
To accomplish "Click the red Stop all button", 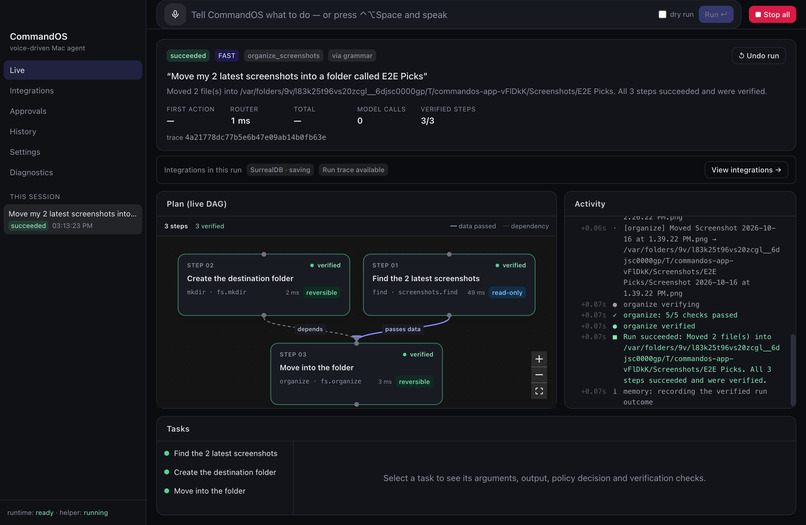I will tap(772, 14).
